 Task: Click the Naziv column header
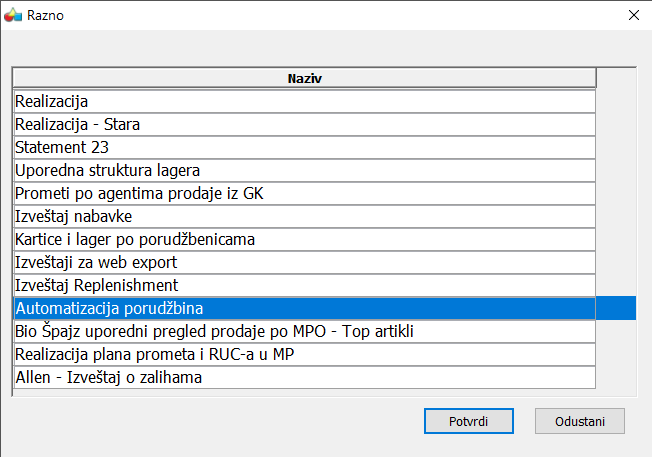pyautogui.click(x=305, y=78)
